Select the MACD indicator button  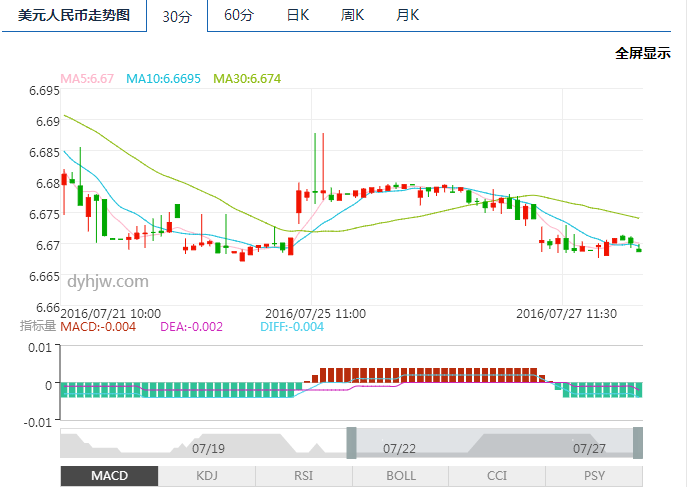pyautogui.click(x=109, y=476)
